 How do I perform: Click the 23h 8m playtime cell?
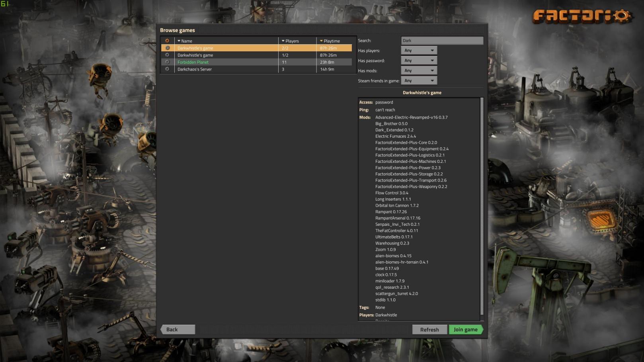coord(327,62)
